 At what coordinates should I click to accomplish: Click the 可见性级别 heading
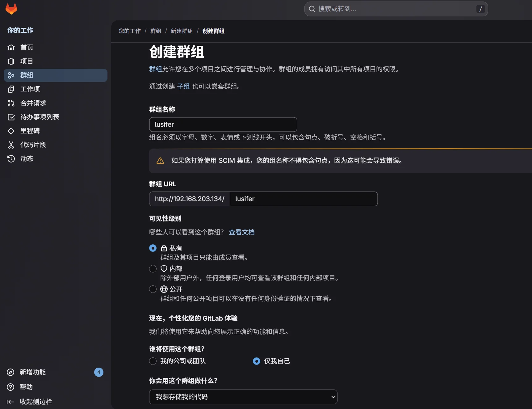(165, 218)
